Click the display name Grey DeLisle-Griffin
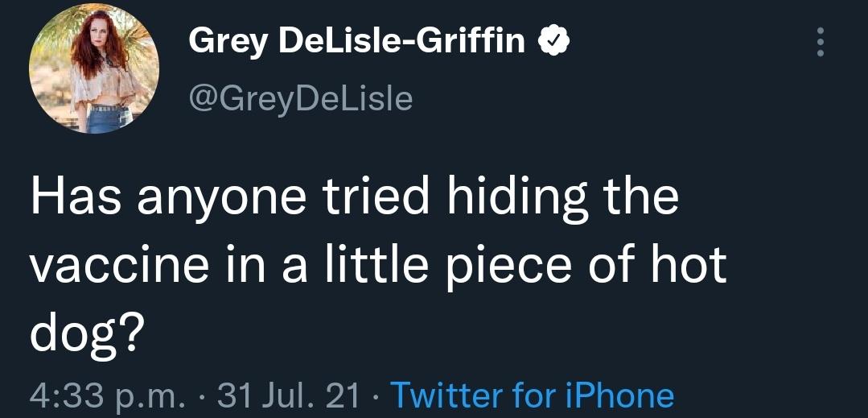 coord(356,39)
